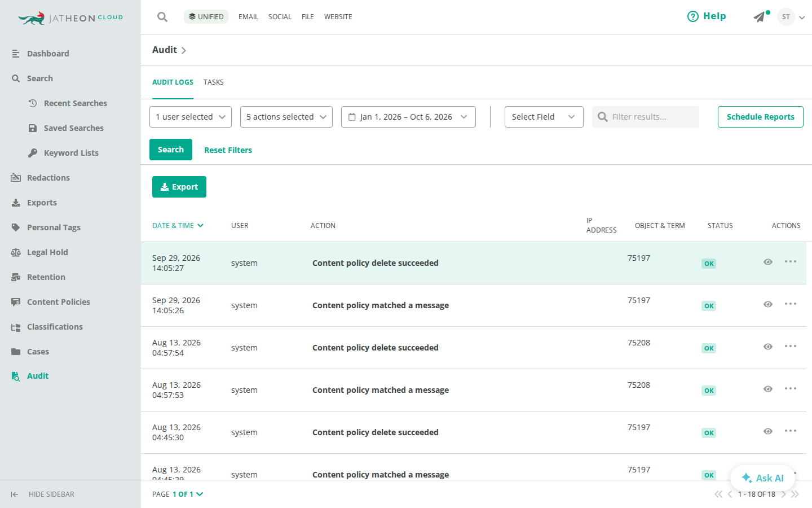Open more actions for Sep 29 14:05:27 row
Image resolution: width=812 pixels, height=508 pixels.
click(791, 262)
